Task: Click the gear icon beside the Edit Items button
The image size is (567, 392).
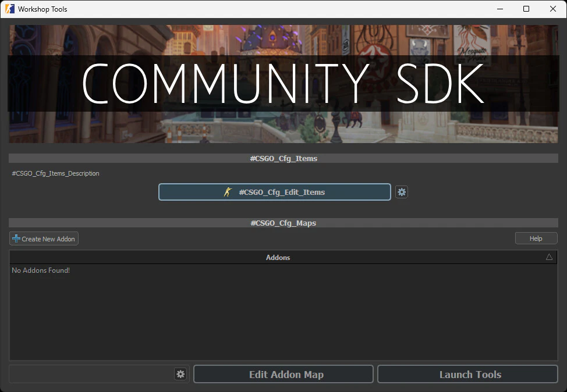Action: pyautogui.click(x=401, y=192)
